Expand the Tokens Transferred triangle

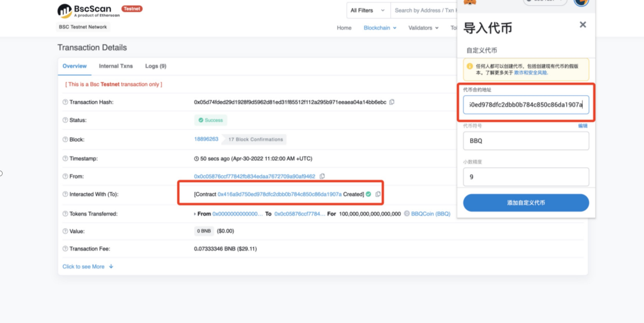(x=195, y=214)
